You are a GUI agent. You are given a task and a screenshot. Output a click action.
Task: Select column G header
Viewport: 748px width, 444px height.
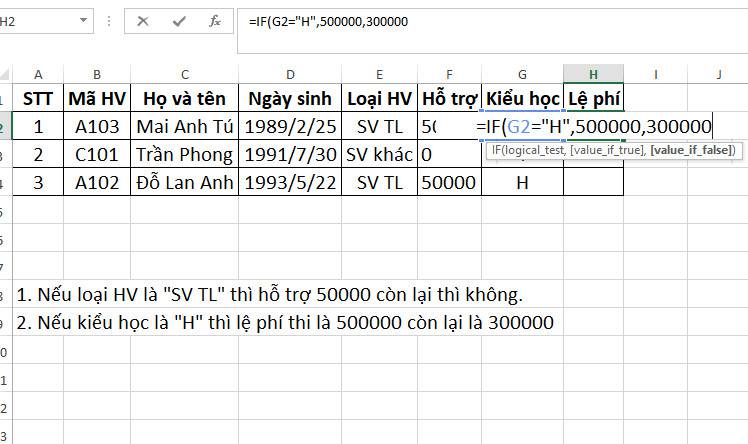(x=522, y=74)
